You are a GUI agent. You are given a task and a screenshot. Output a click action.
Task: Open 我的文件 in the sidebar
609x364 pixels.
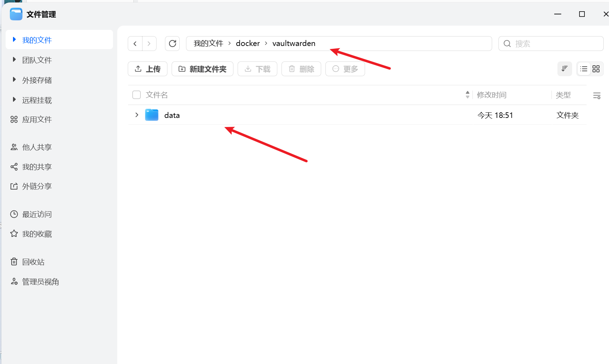pyautogui.click(x=59, y=40)
